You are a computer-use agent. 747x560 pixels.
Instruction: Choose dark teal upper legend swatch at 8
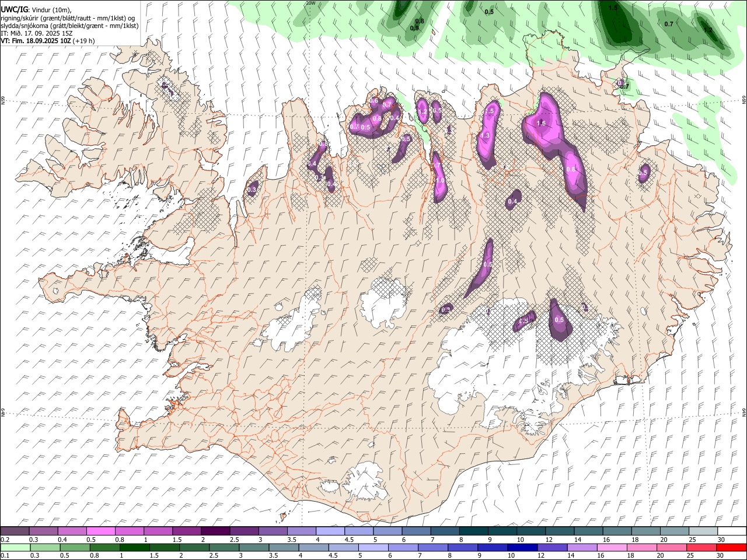(473, 531)
